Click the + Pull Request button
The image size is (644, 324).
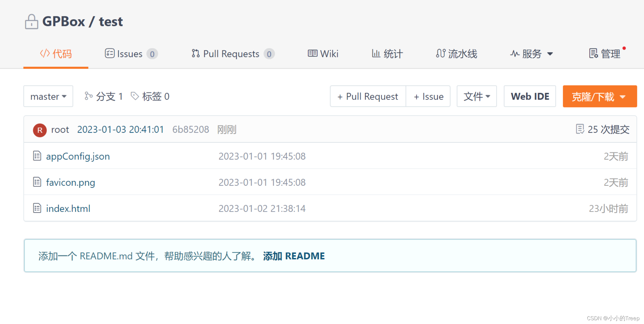point(368,96)
